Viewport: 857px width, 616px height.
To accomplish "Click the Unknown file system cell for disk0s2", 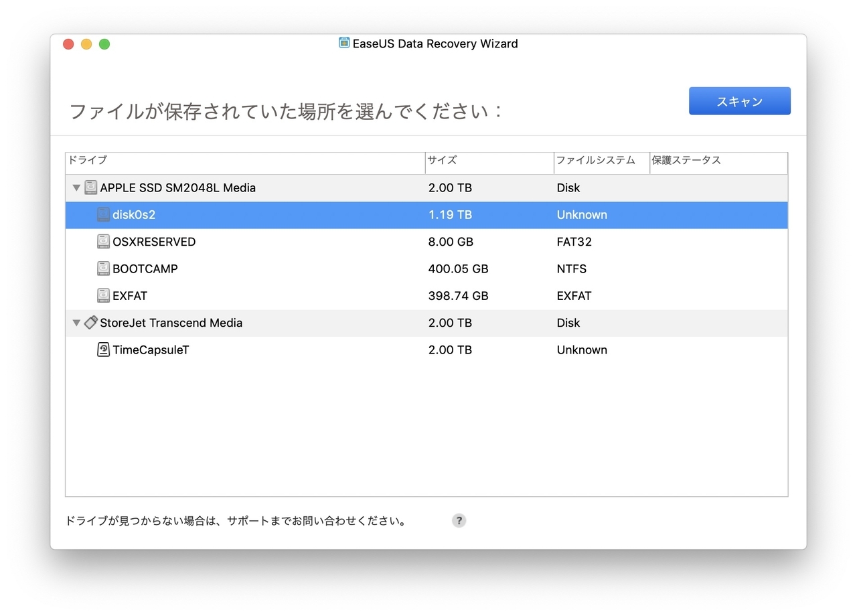I will (x=582, y=215).
